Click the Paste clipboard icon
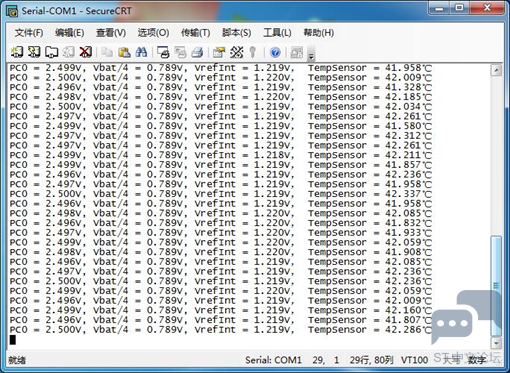The image size is (510, 373). 124,52
